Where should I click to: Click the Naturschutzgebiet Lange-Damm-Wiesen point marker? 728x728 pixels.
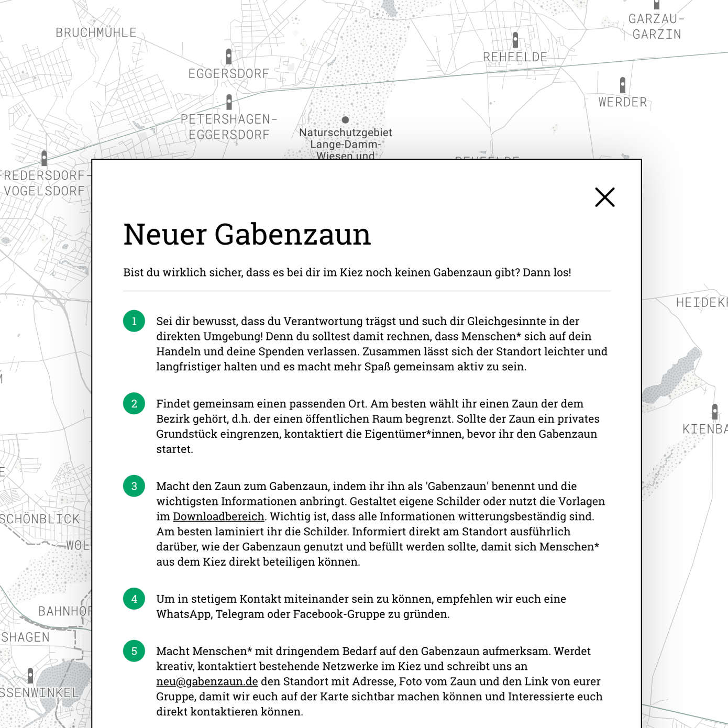(345, 120)
